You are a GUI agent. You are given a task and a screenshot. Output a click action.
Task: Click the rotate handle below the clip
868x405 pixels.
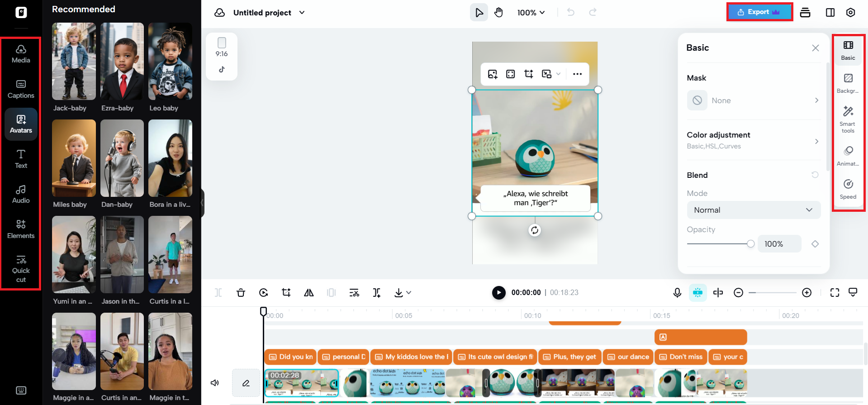535,230
